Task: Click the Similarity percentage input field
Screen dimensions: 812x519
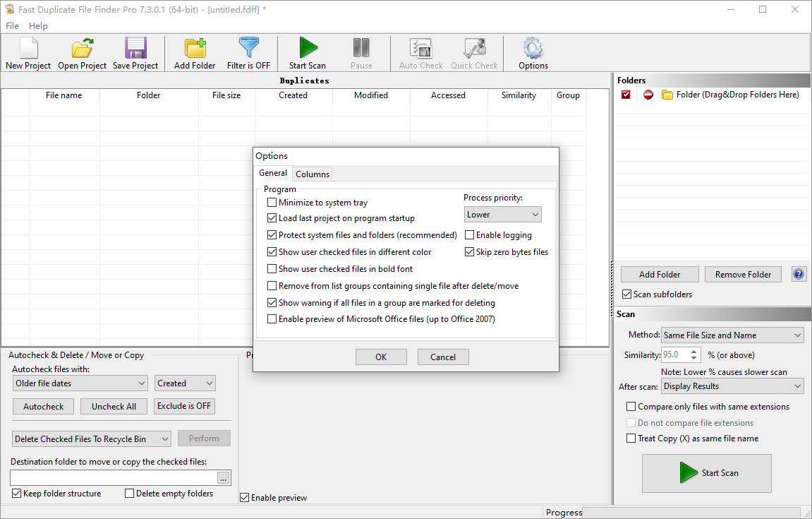Action: (675, 354)
